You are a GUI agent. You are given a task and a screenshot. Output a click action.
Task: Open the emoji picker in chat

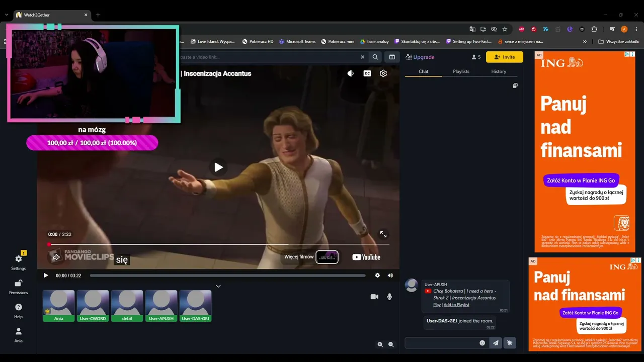(482, 343)
